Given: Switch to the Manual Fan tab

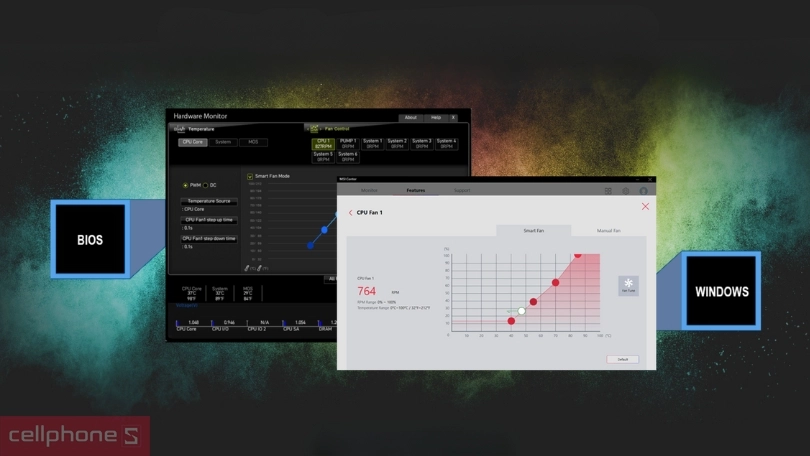Looking at the screenshot, I should 609,231.
